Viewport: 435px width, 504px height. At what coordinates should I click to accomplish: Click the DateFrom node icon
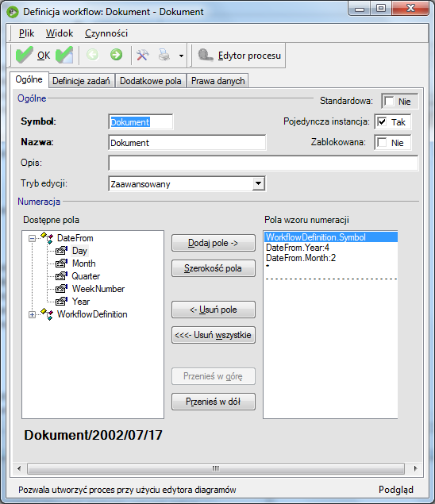pos(48,238)
